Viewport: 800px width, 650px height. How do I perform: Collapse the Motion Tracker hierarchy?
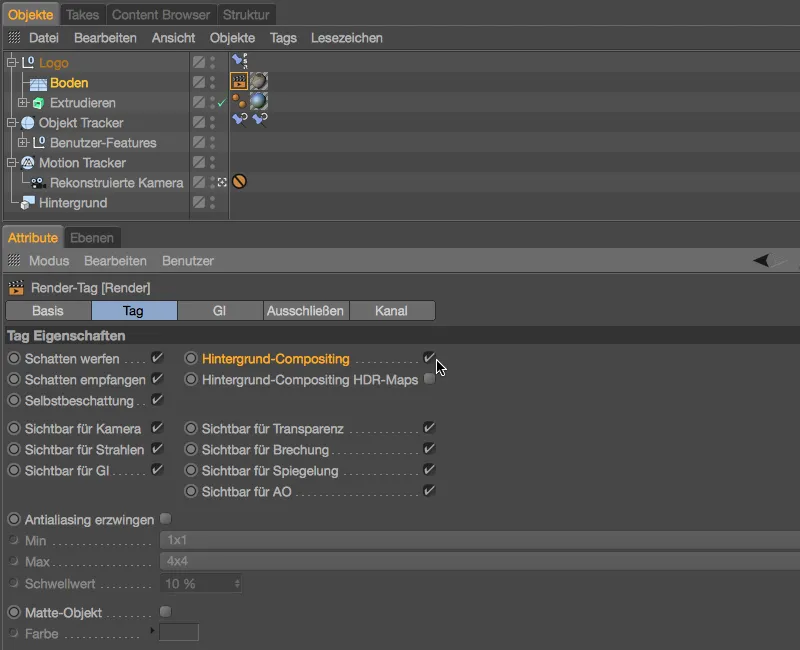[12, 163]
